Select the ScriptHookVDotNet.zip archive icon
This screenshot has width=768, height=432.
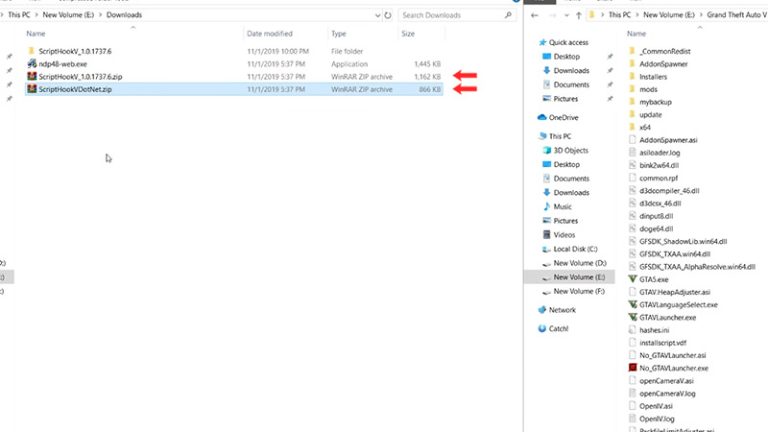pos(32,89)
